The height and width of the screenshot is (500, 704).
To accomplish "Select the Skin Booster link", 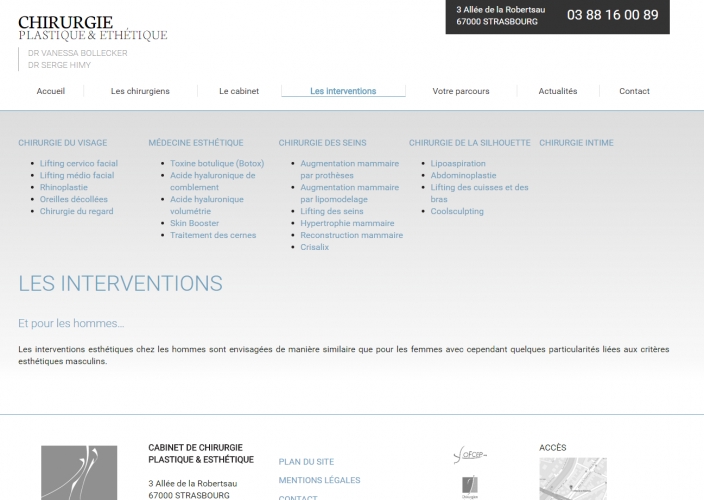I will point(195,223).
